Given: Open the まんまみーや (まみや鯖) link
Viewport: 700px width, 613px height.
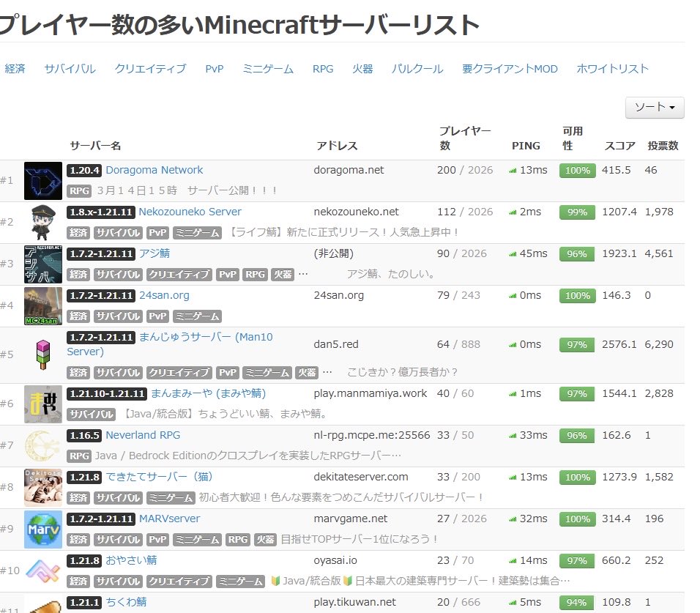Looking at the screenshot, I should (209, 393).
